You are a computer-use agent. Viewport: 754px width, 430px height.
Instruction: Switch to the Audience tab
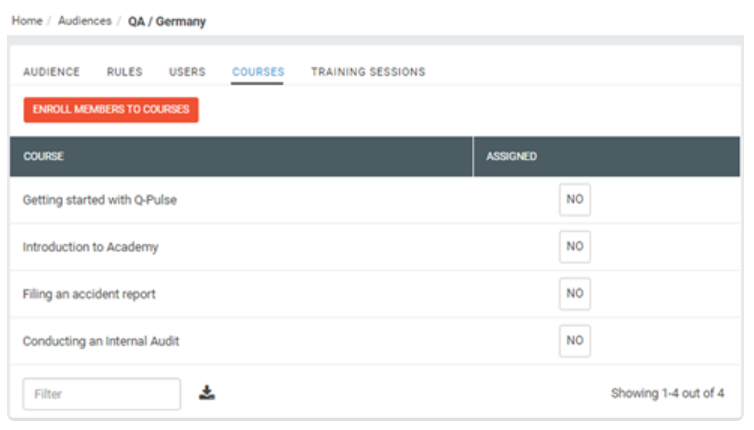tap(51, 72)
